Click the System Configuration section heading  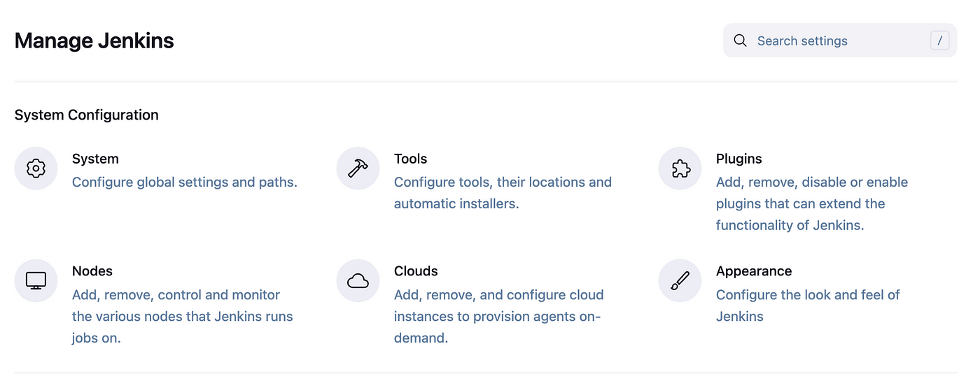click(87, 115)
